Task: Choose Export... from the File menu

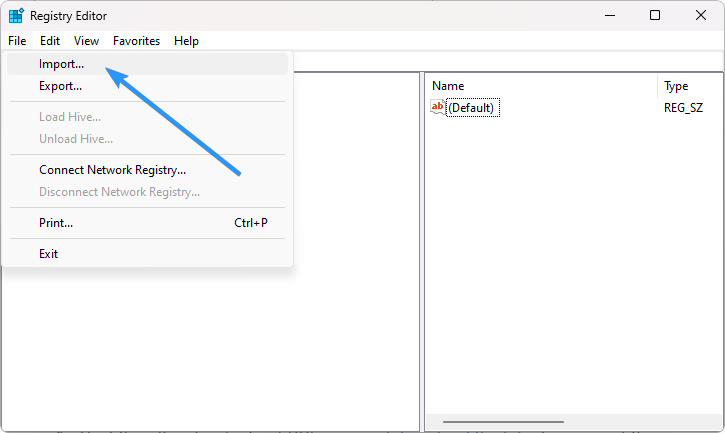Action: (147, 86)
